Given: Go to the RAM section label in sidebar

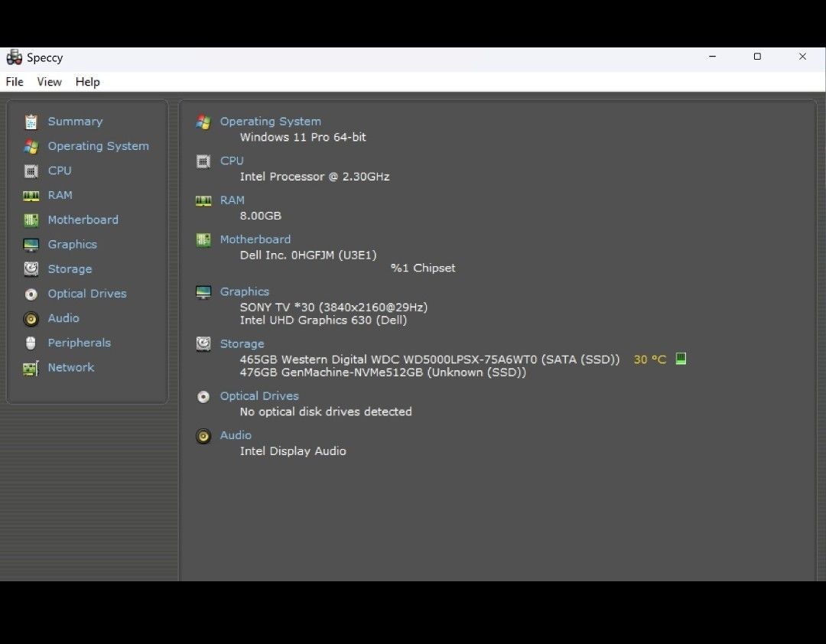Looking at the screenshot, I should click(x=60, y=196).
